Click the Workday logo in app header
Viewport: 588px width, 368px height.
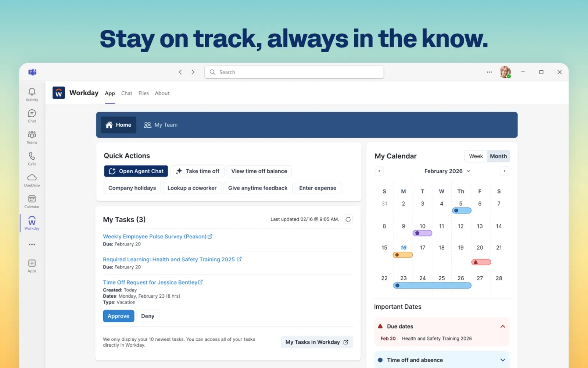tap(59, 93)
